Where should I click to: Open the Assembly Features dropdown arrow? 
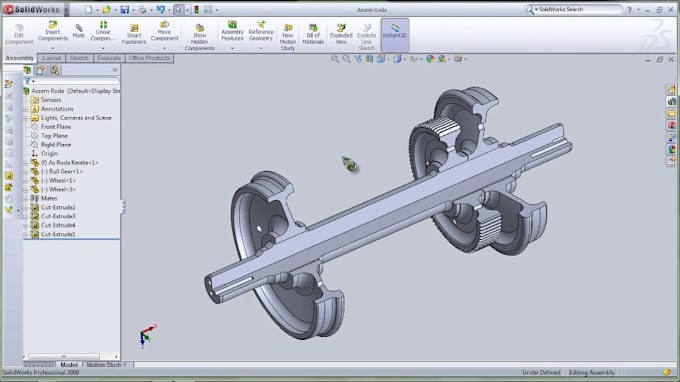pyautogui.click(x=232, y=49)
